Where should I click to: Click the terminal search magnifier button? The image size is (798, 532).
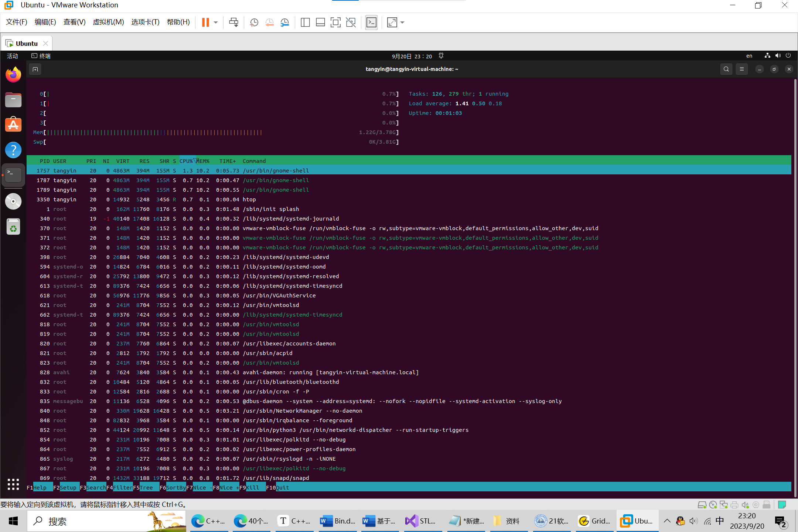pyautogui.click(x=726, y=69)
